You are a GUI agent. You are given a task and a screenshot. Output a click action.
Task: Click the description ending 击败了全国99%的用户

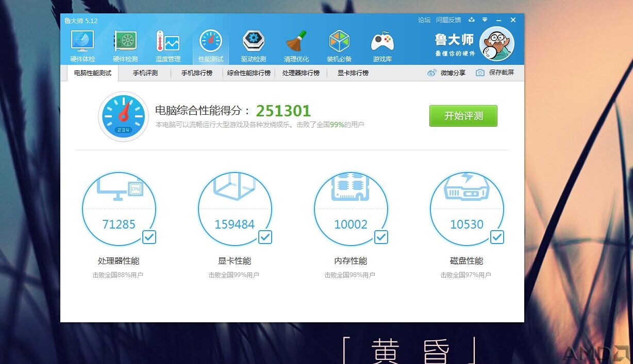tap(260, 125)
